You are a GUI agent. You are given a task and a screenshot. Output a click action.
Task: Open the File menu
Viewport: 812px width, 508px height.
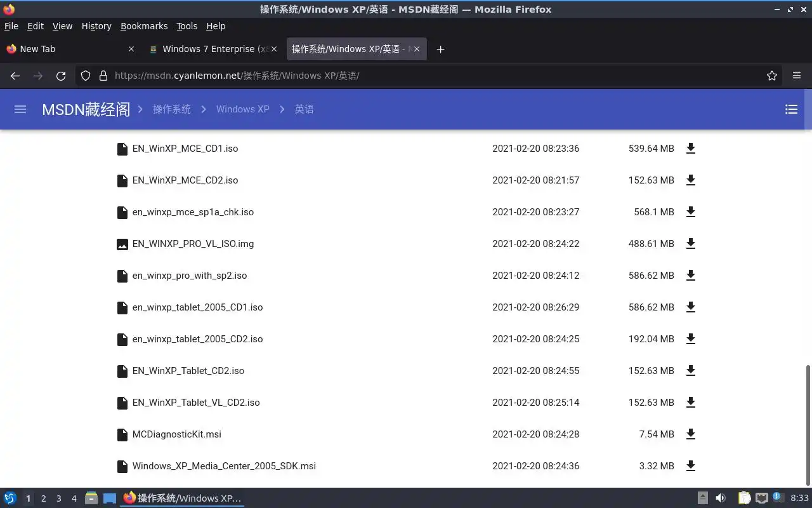[11, 26]
